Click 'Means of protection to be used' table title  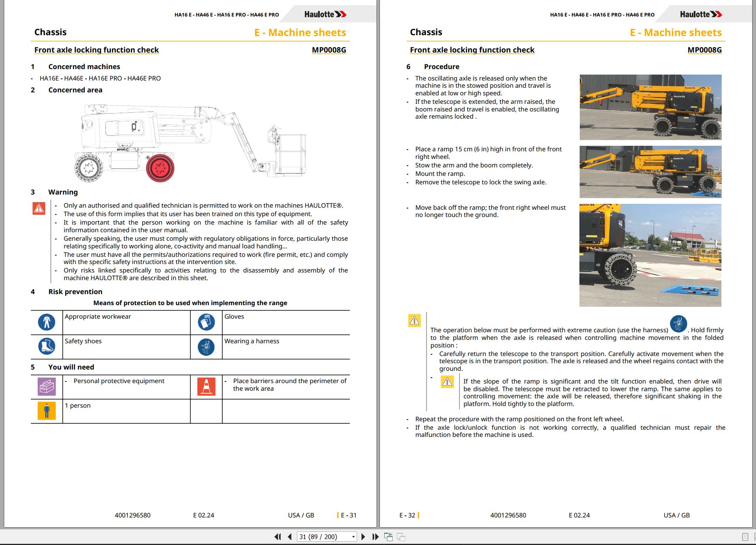(x=190, y=303)
